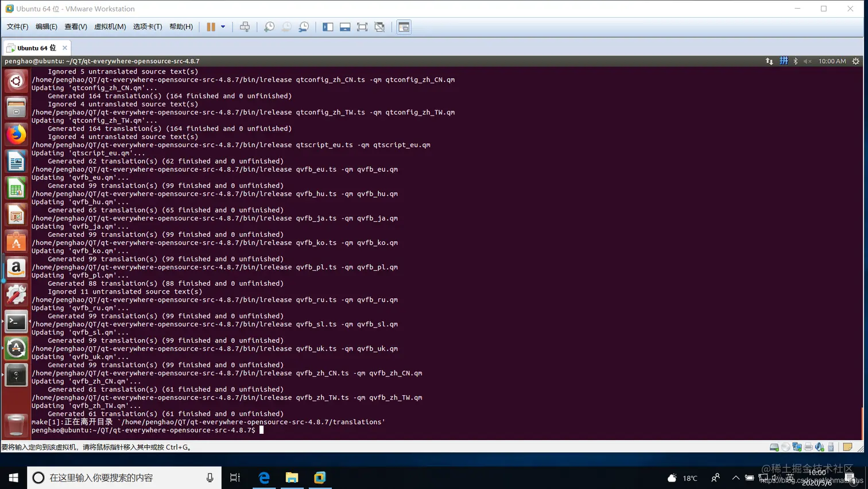
Task: Open the 帮助(H) menu
Action: coord(181,26)
